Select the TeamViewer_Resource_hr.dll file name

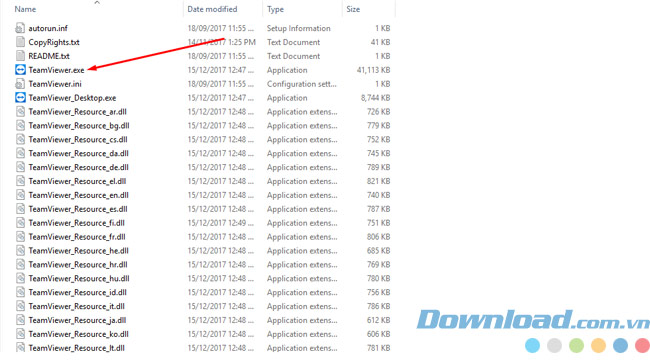click(x=78, y=265)
